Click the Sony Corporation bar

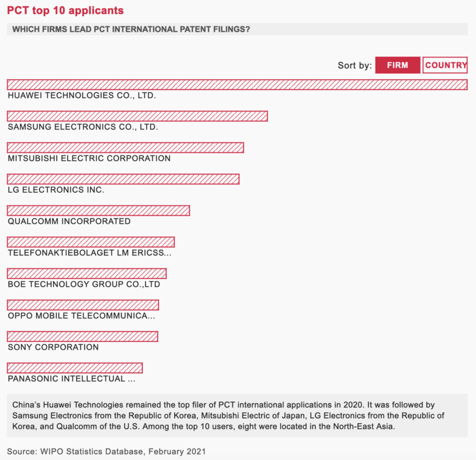tap(82, 336)
